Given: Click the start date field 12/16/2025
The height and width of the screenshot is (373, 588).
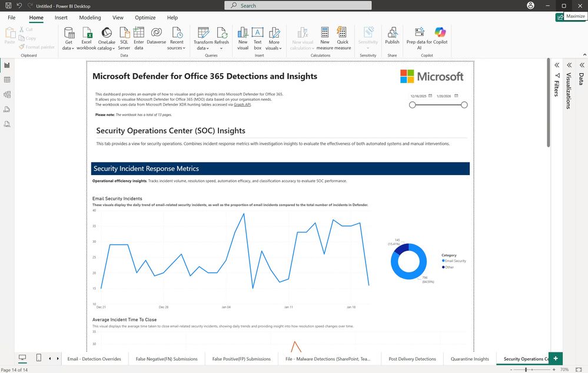Looking at the screenshot, I should tap(418, 96).
